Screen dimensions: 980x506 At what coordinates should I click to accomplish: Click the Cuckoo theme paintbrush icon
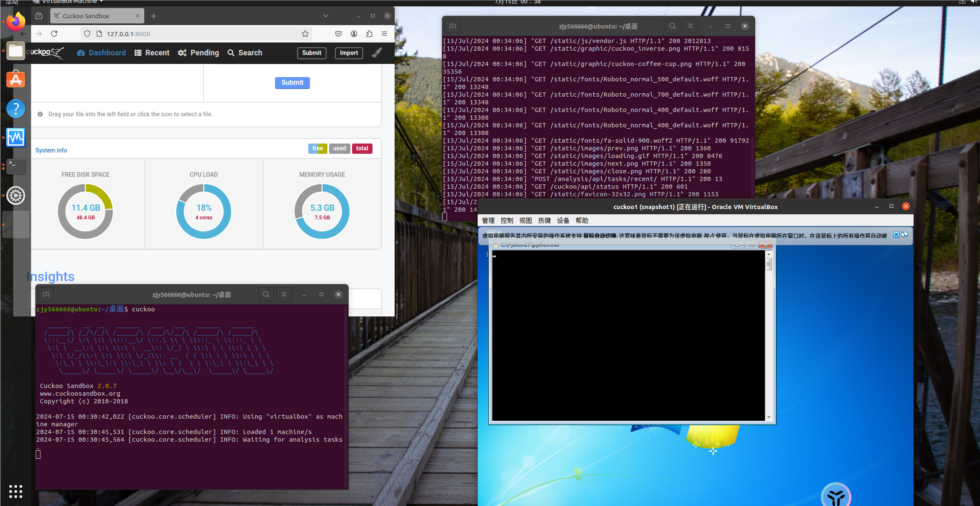tap(377, 52)
